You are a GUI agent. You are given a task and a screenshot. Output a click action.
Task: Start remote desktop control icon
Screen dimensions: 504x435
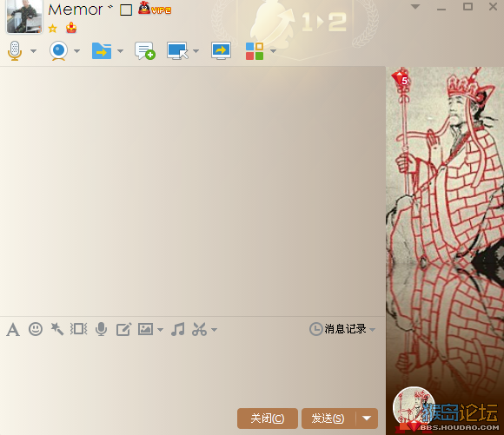pos(177,50)
